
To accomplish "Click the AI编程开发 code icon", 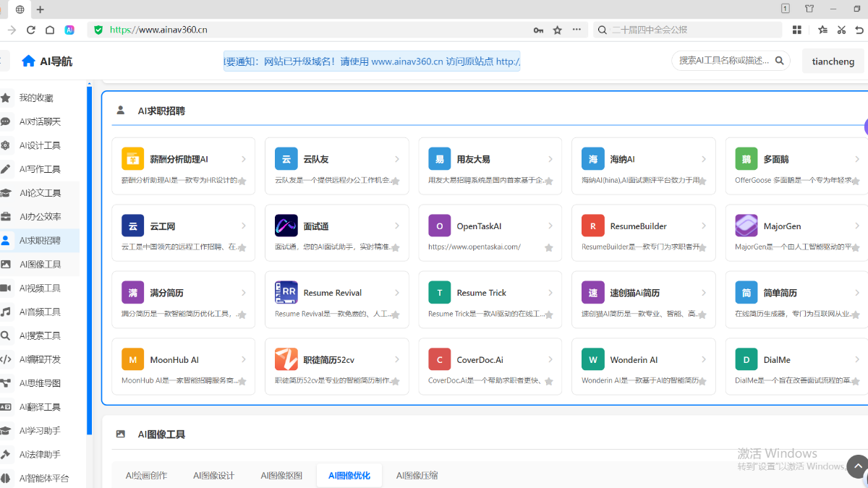I will pos(5,359).
